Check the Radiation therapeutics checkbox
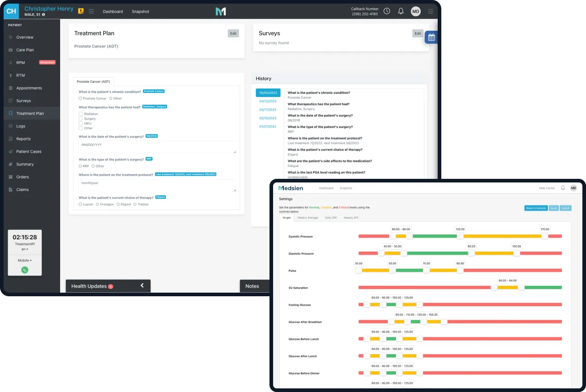Screen dimensions: 586x392 pyautogui.click(x=80, y=114)
